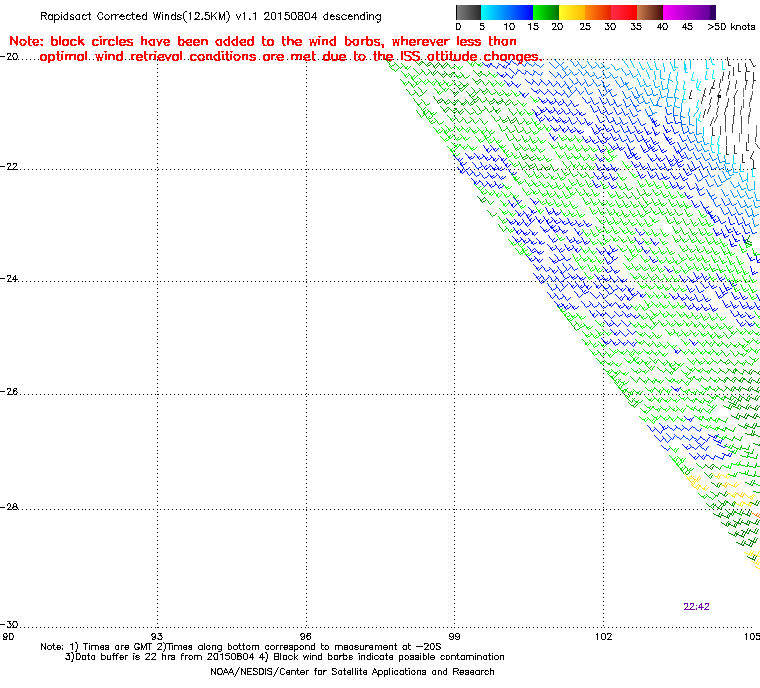
Task: Click the '-28' latitude axis label
Action: click(9, 507)
